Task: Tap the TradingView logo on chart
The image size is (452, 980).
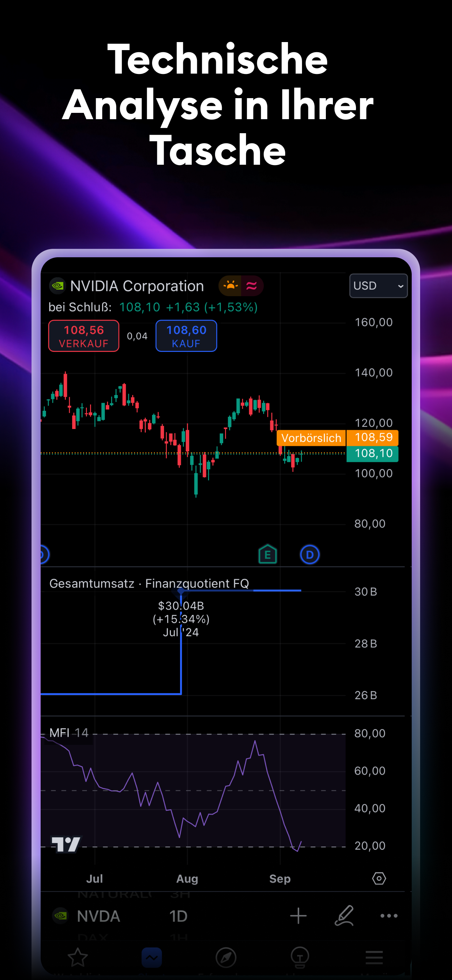Action: pos(66,845)
